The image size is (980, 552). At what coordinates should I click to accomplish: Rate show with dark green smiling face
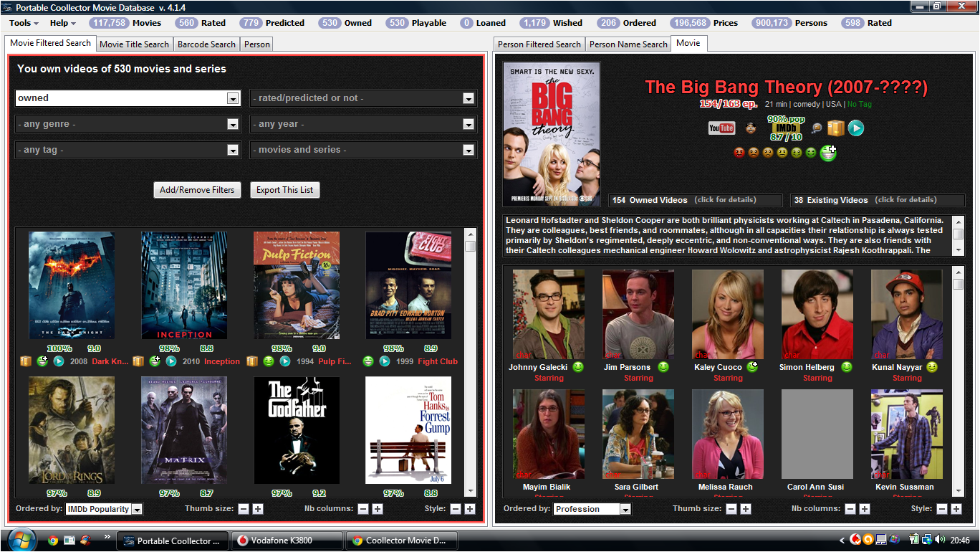(x=811, y=152)
